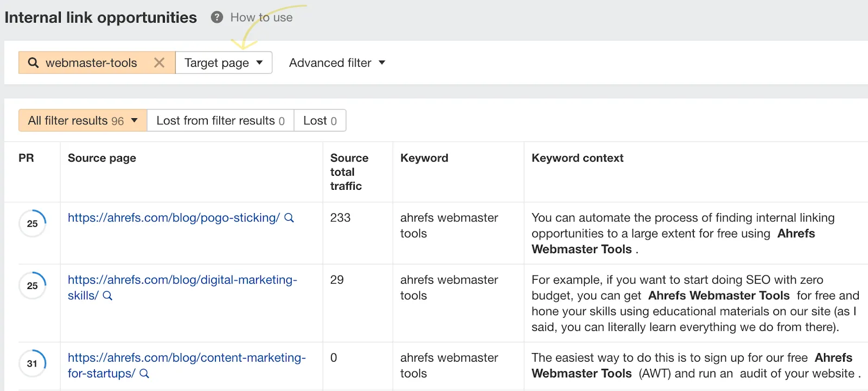Inspect the digital-marketing-skills page magnifier icon
Viewport: 868px width, 391px height.
click(107, 296)
